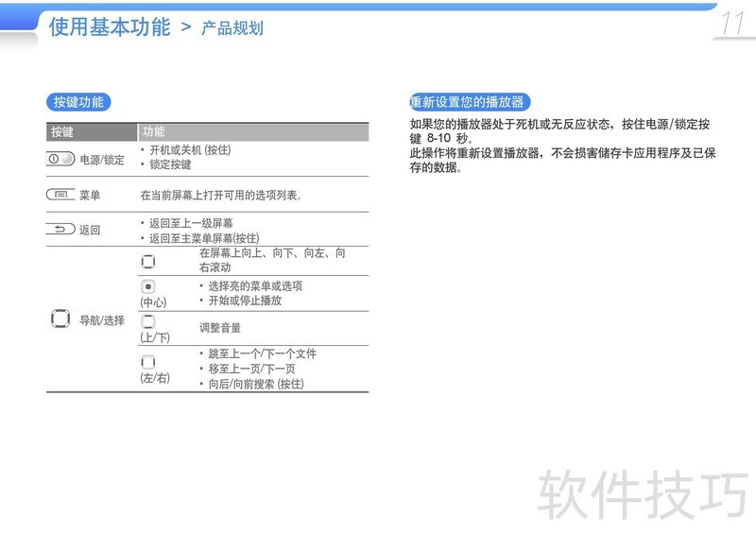Image resolution: width=756 pixels, height=551 pixels.
Task: Click the breadcrumb arrow after 使用基本功能
Action: (x=185, y=27)
